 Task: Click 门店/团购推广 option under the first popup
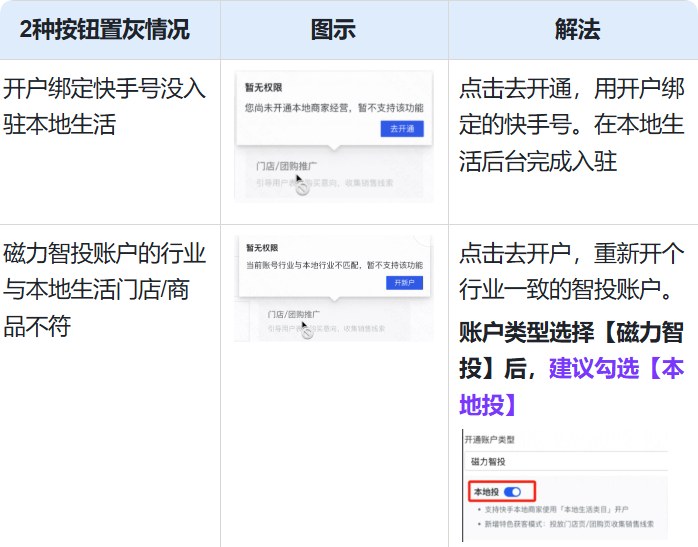(x=286, y=166)
